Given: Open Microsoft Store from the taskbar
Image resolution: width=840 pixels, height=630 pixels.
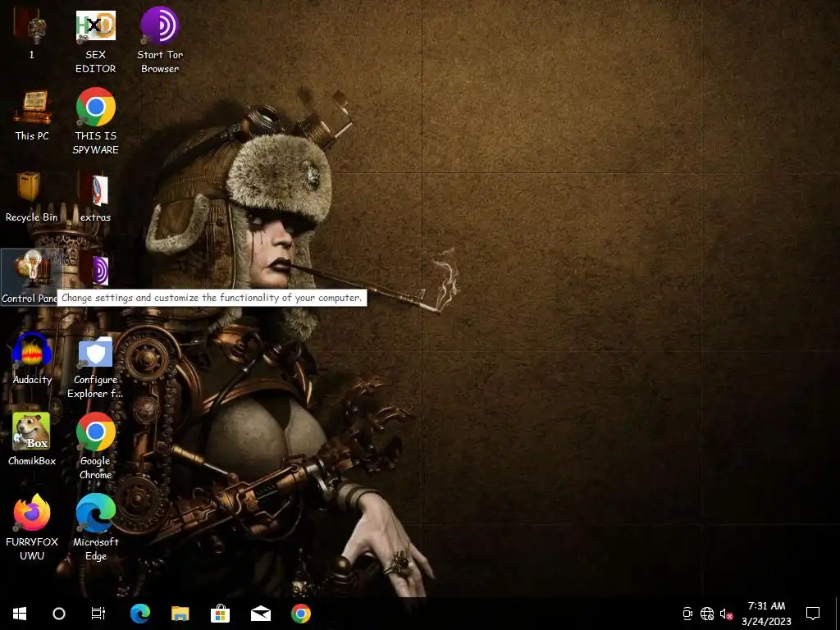Looking at the screenshot, I should coord(220,614).
